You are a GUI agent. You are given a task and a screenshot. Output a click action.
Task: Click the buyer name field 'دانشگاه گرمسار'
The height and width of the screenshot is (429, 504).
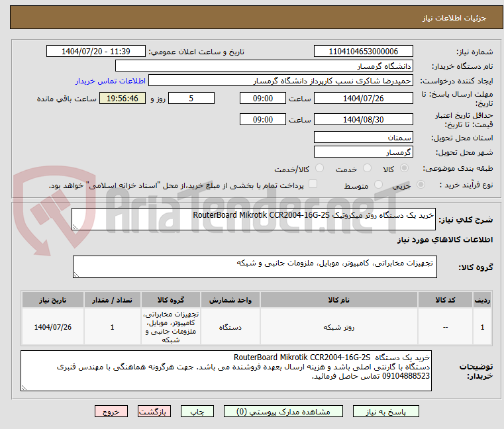[264, 66]
